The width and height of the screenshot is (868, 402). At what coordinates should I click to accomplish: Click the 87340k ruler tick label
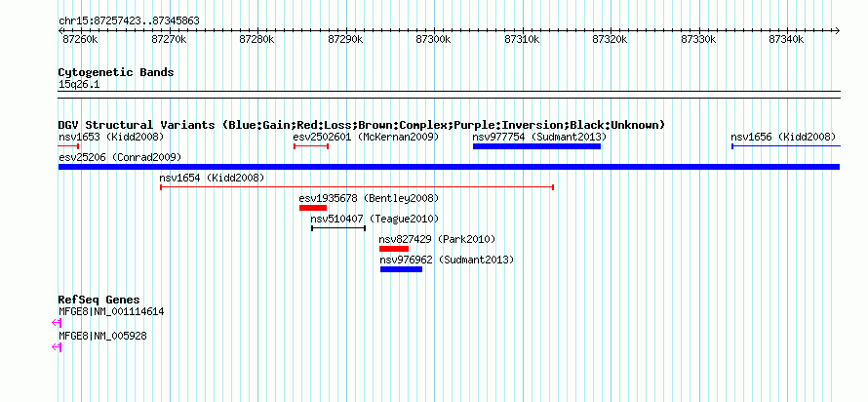(787, 40)
